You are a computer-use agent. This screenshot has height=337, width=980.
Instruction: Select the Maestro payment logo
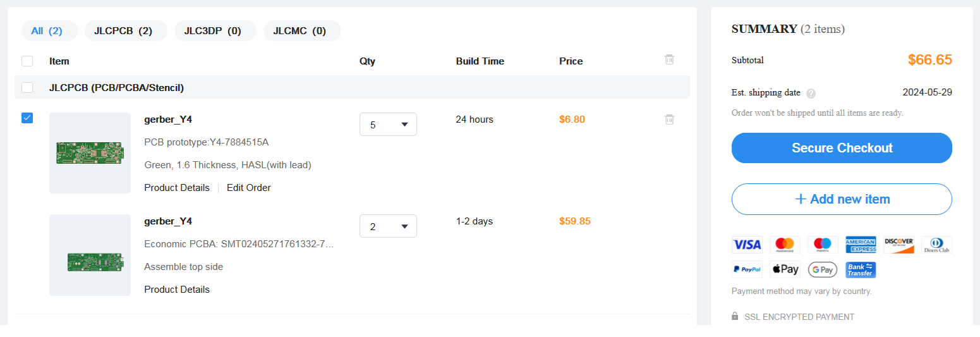pos(823,245)
